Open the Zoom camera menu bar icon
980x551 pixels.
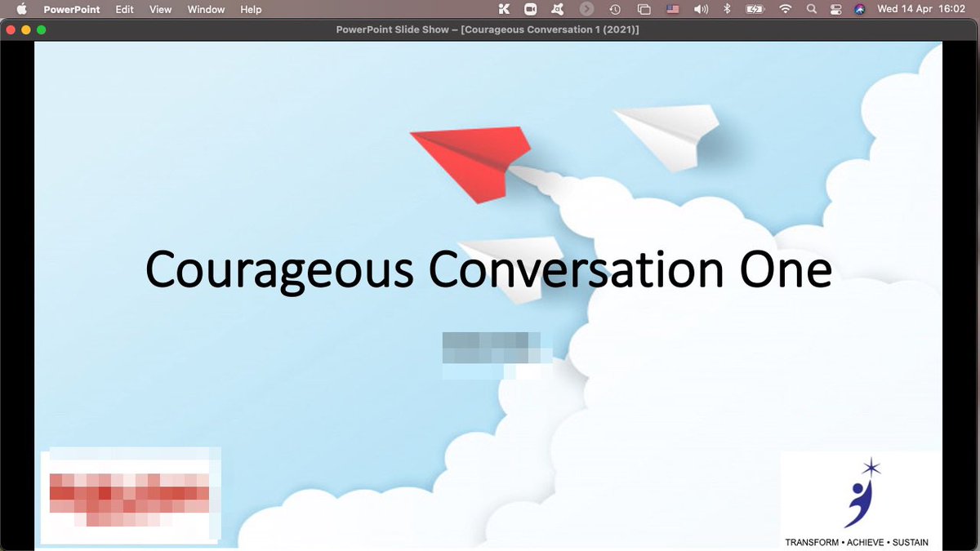531,9
